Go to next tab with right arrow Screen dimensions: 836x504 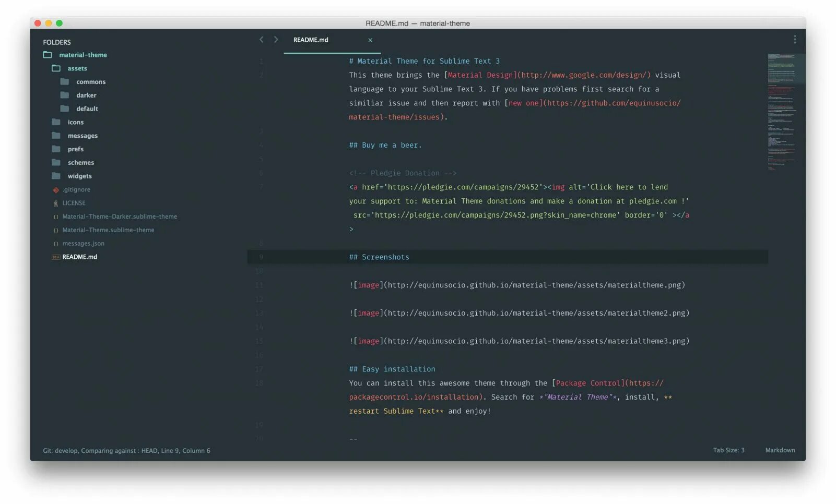(x=276, y=40)
